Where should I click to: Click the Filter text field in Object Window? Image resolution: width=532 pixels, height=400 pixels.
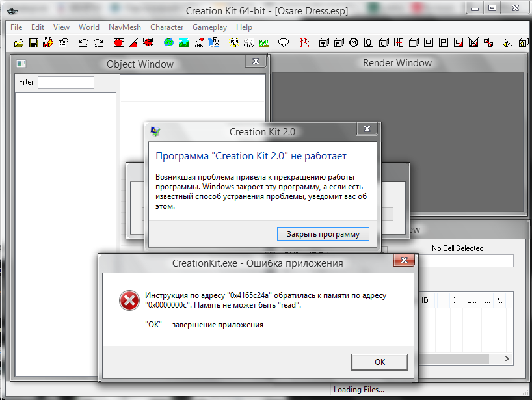(66, 83)
